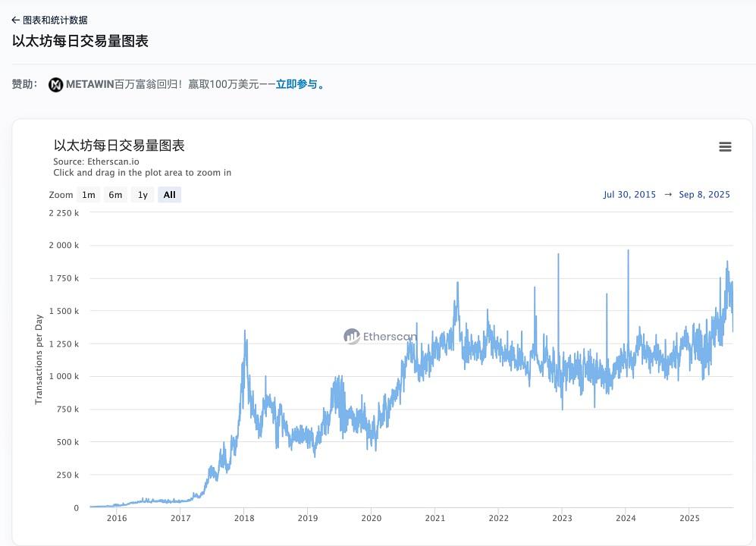Click the back arrow icon at top left
756x546 pixels.
click(x=16, y=20)
